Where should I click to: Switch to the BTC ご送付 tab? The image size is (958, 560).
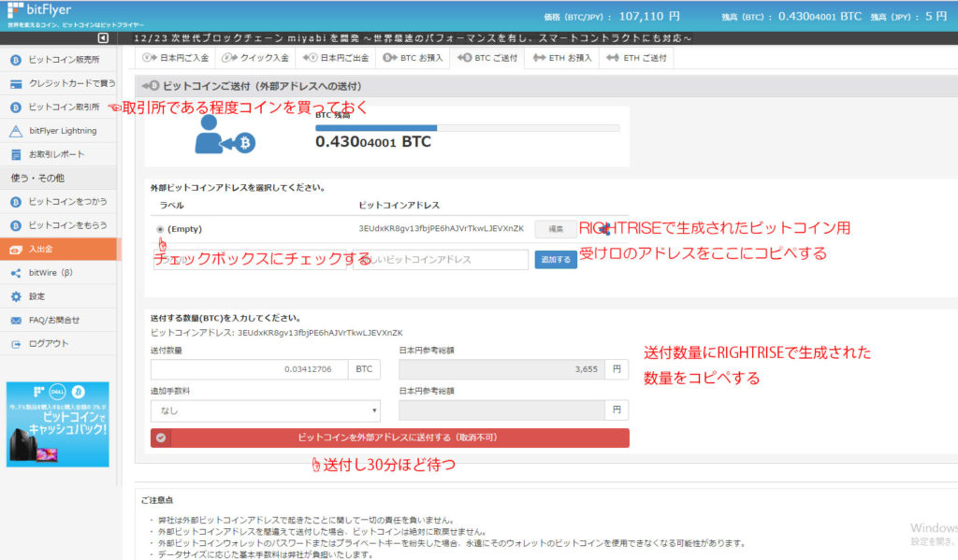coord(487,58)
